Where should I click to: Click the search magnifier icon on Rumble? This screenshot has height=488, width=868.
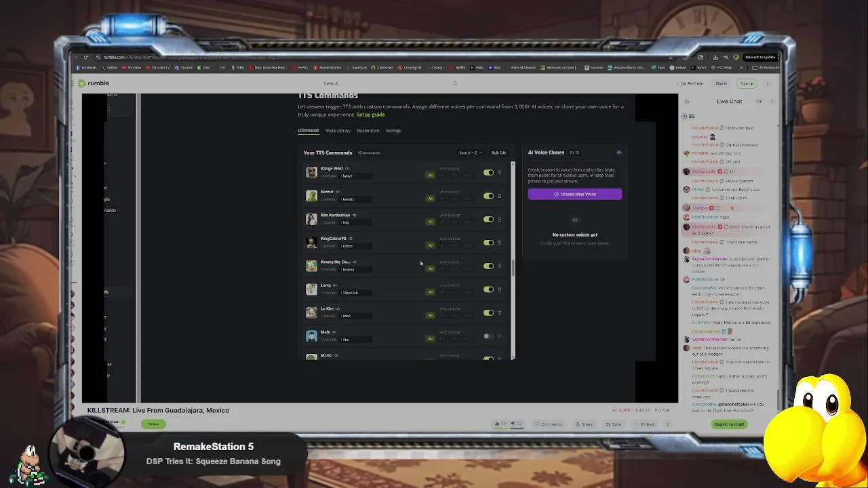455,83
